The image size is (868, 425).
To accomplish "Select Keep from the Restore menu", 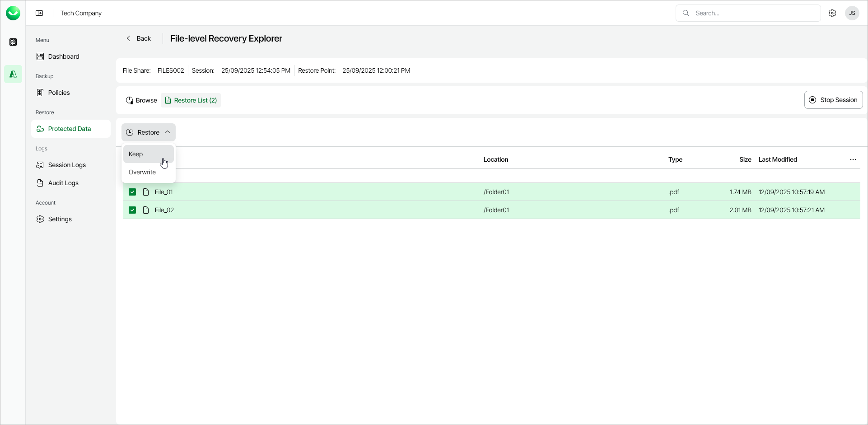I will [136, 154].
